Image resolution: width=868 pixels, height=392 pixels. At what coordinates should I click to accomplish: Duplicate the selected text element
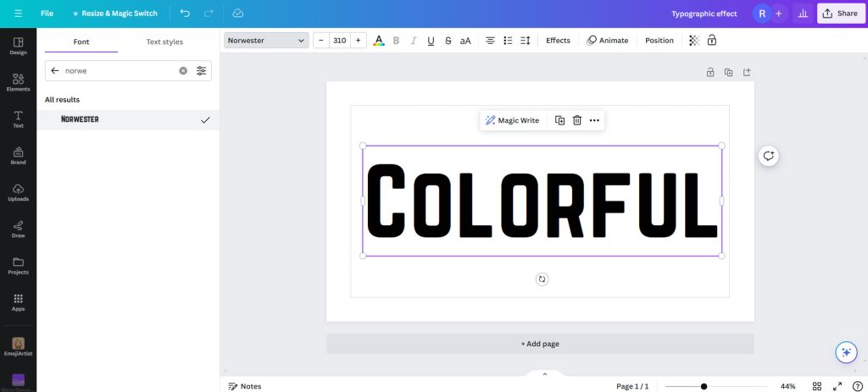click(559, 120)
